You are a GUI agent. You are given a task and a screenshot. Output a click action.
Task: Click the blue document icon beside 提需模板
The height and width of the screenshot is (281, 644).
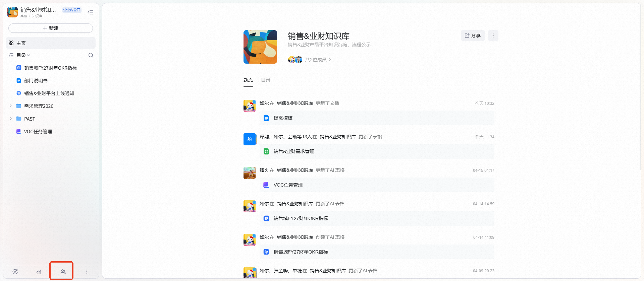pyautogui.click(x=266, y=118)
